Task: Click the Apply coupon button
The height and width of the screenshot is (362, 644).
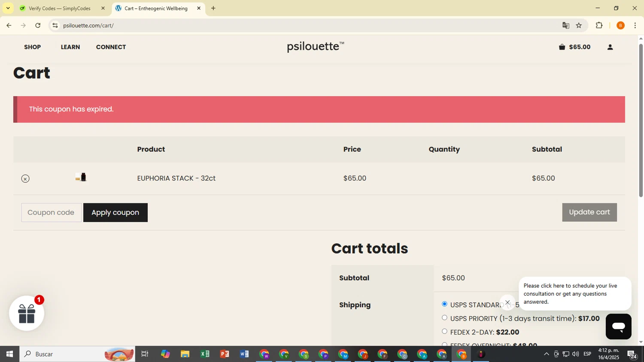Action: coord(115,213)
